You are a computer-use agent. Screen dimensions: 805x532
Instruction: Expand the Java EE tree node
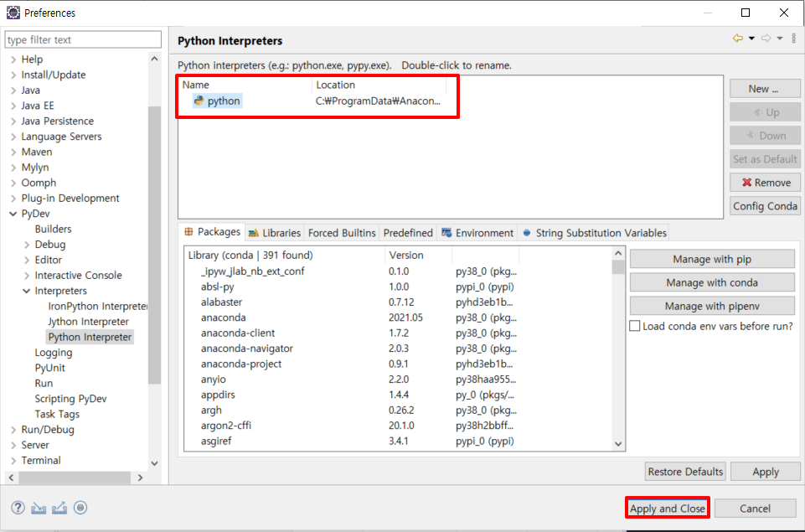tap(13, 106)
